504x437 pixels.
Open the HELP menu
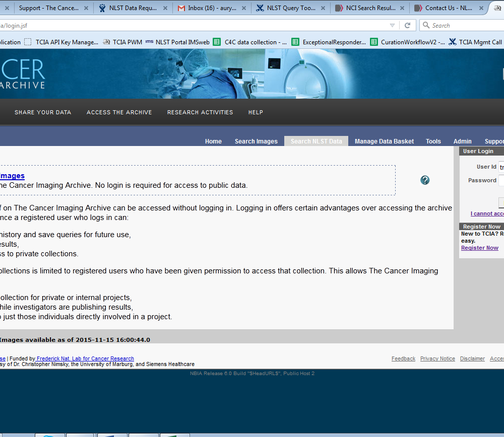[256, 112]
